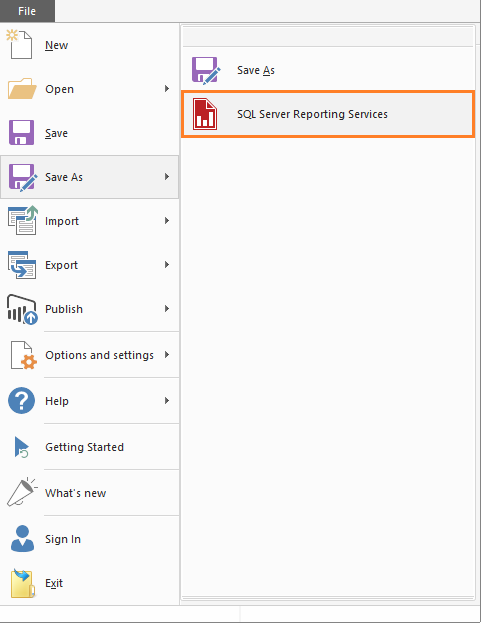
Task: Select SQL Server Reporting Services option
Action: pyautogui.click(x=328, y=114)
